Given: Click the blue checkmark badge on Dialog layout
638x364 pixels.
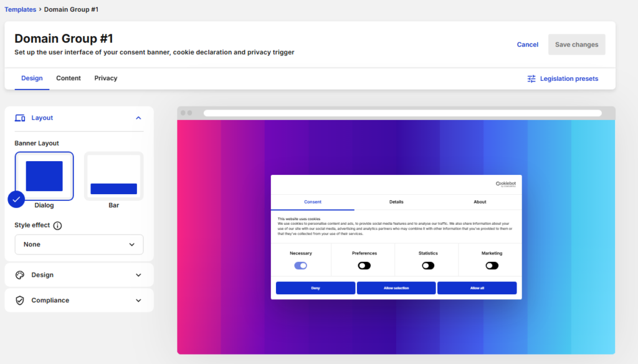Looking at the screenshot, I should [x=16, y=200].
